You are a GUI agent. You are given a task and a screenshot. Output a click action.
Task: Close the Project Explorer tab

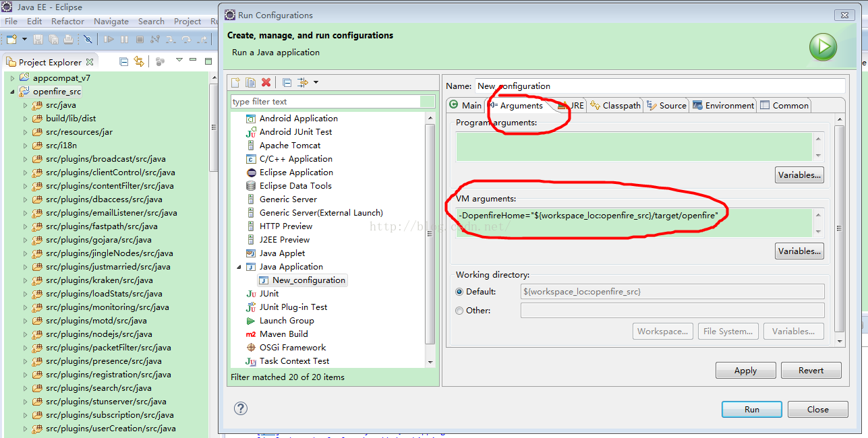[90, 61]
